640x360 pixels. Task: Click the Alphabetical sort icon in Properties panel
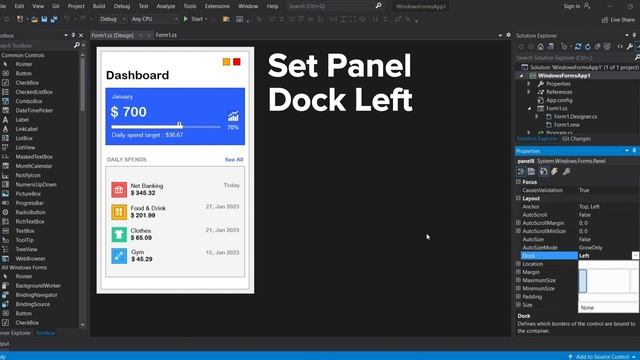531,171
